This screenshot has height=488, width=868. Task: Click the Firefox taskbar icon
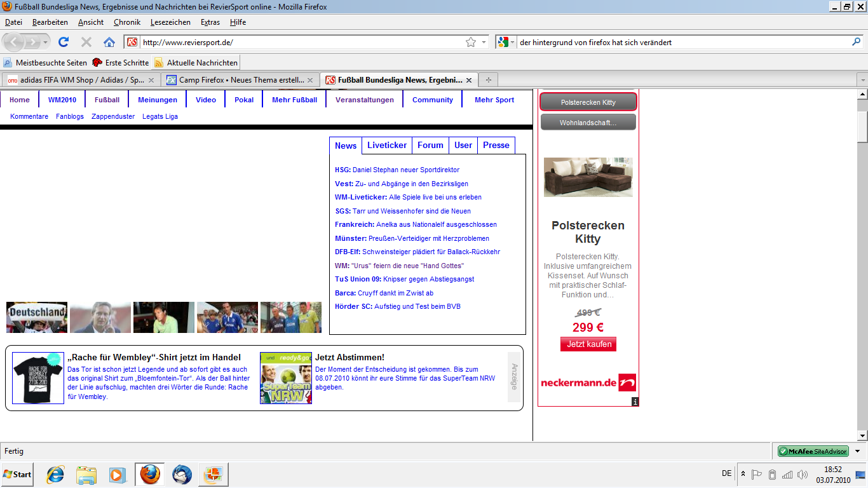(x=150, y=475)
